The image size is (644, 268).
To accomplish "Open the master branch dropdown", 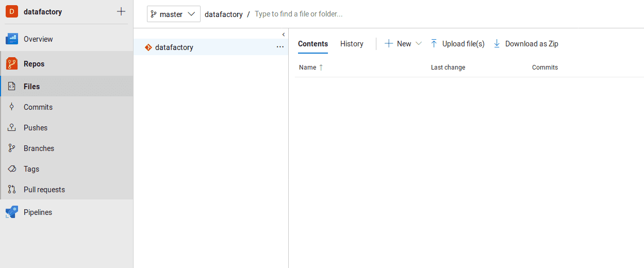I will tap(174, 14).
